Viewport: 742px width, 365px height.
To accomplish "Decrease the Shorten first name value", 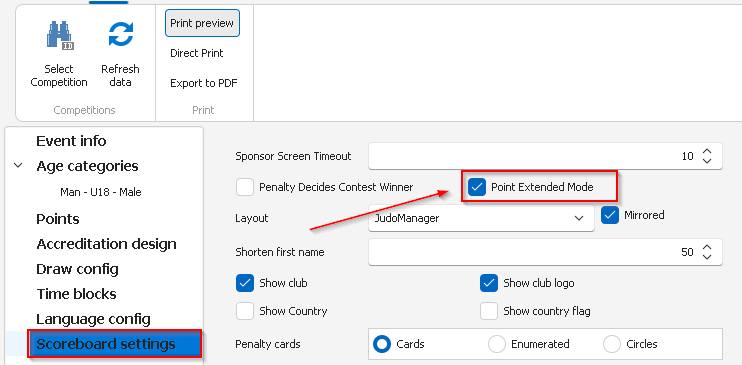I will (x=707, y=257).
